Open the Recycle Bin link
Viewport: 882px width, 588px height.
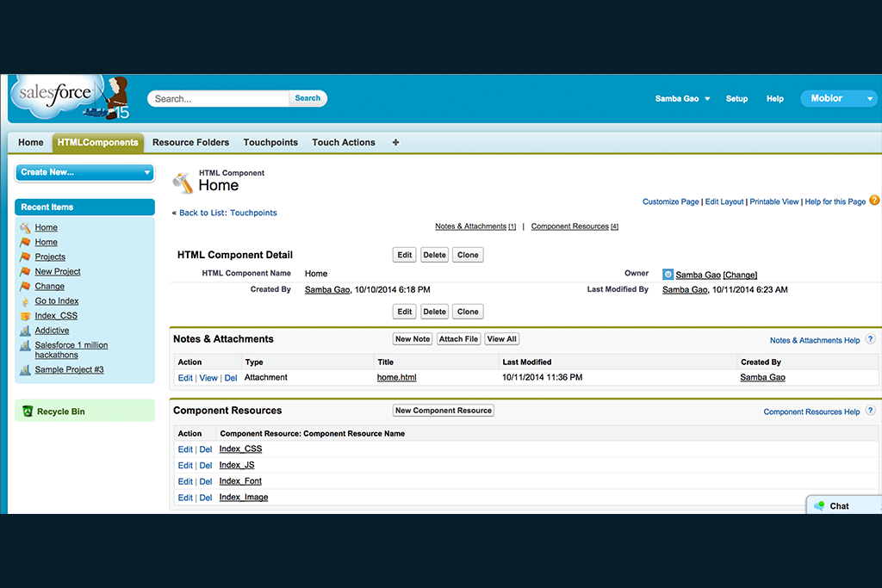coord(61,412)
